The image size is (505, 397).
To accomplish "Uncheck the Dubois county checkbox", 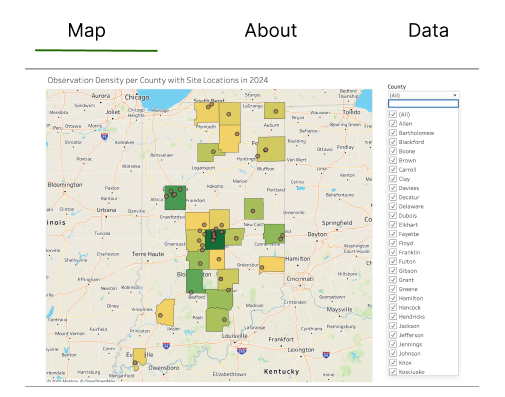I will click(x=393, y=216).
